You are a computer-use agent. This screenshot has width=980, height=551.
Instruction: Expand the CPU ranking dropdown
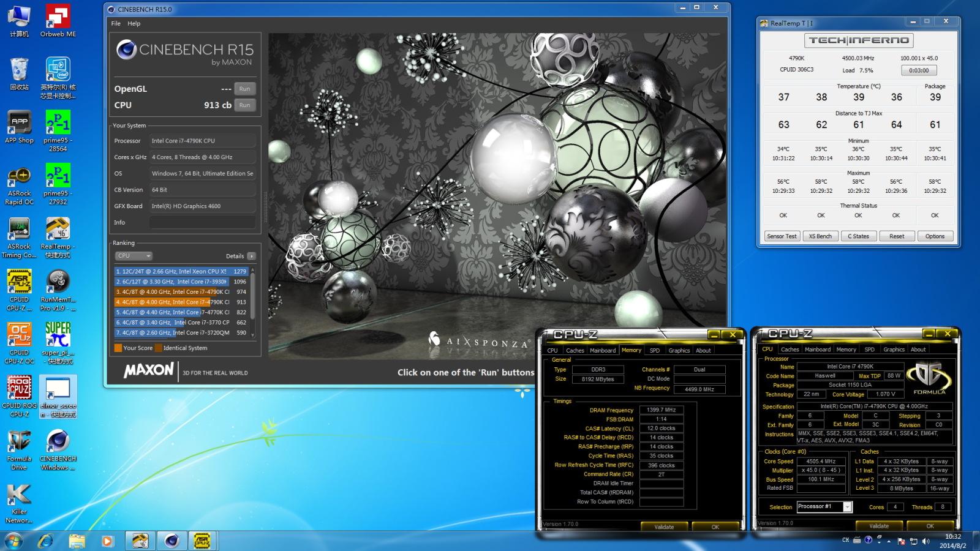click(134, 256)
